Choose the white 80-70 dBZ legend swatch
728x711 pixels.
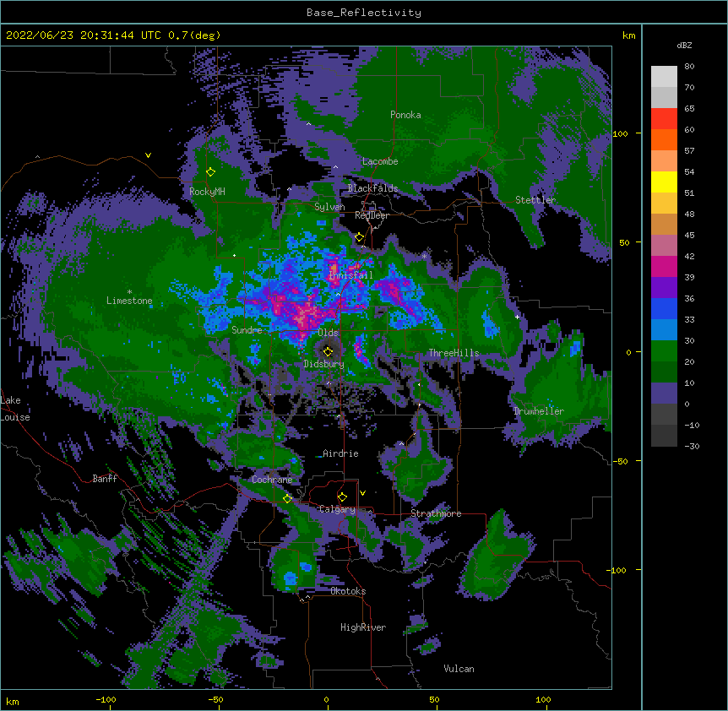click(x=664, y=77)
